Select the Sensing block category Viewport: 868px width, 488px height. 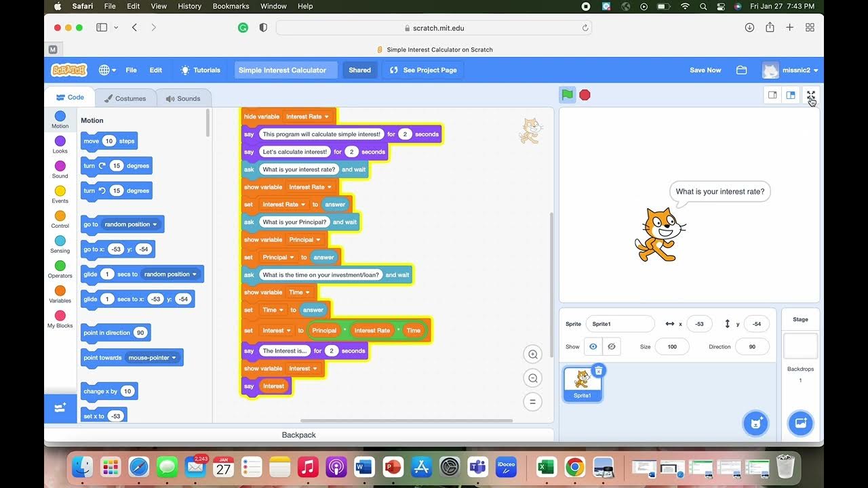(60, 245)
